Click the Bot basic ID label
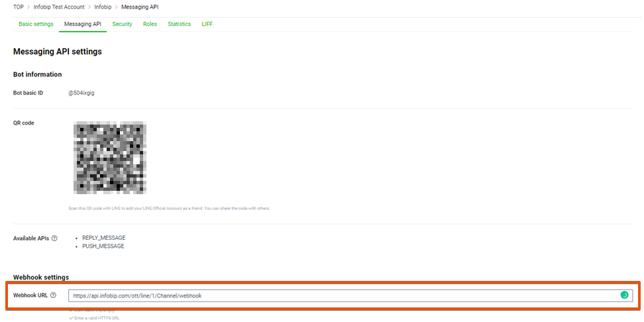Screen dimensions: 644x322 tap(28, 93)
